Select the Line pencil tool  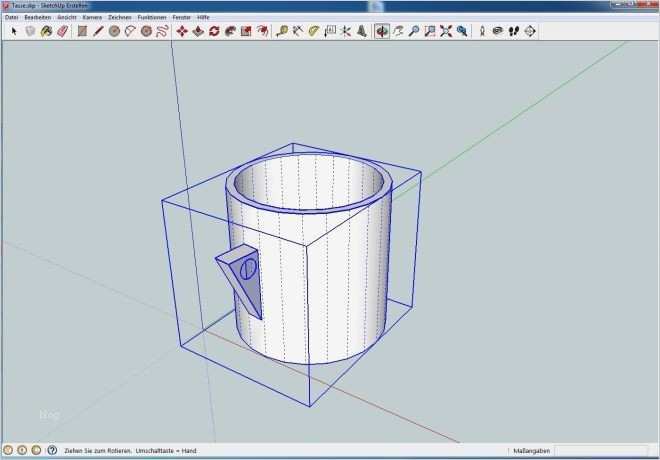(x=98, y=31)
